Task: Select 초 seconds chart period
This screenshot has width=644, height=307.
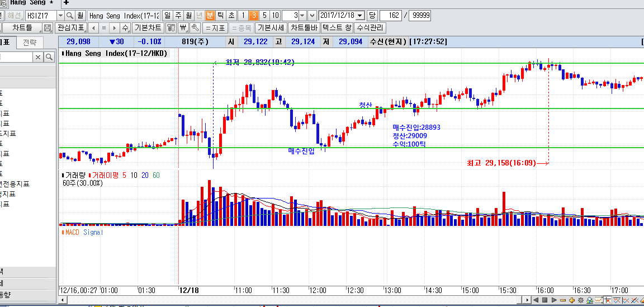Action: coord(231,16)
